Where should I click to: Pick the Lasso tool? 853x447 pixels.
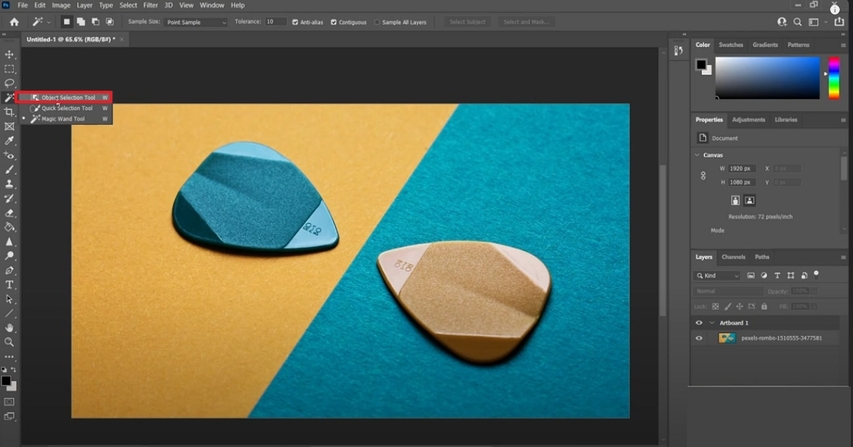coord(10,83)
